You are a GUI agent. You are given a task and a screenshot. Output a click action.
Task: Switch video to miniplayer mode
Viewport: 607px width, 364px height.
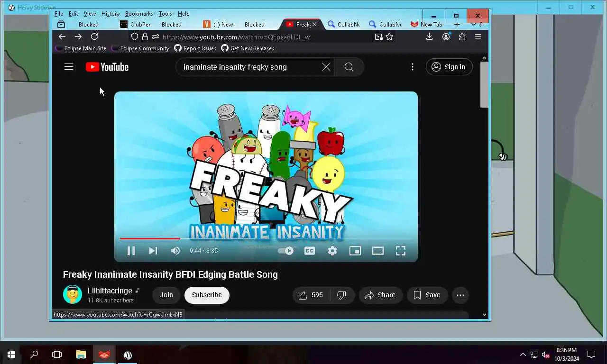(355, 251)
